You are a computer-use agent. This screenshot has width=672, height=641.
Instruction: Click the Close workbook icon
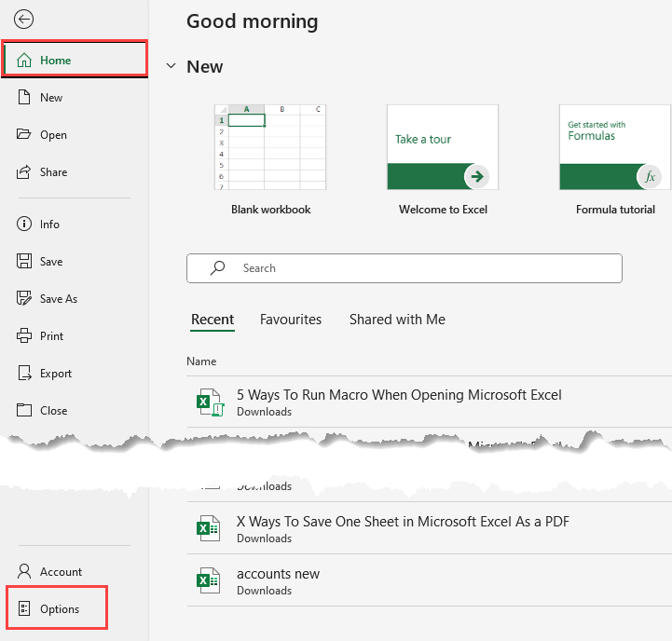(x=24, y=410)
